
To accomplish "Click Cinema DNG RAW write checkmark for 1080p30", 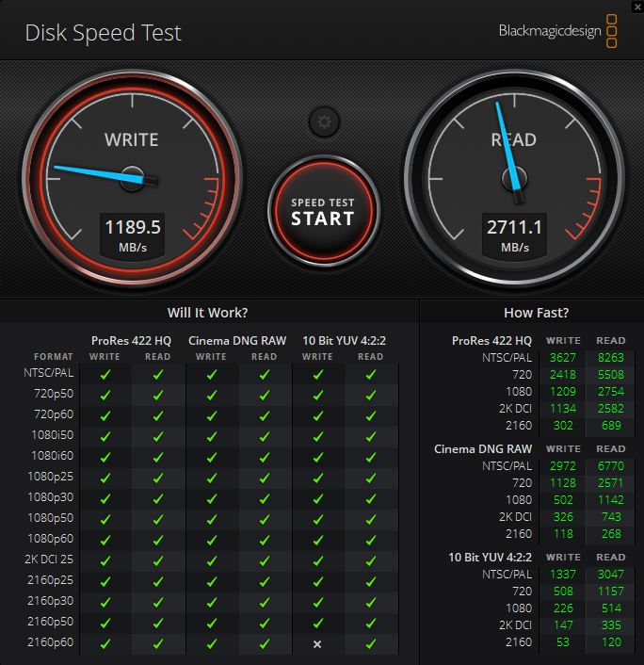I will click(212, 499).
